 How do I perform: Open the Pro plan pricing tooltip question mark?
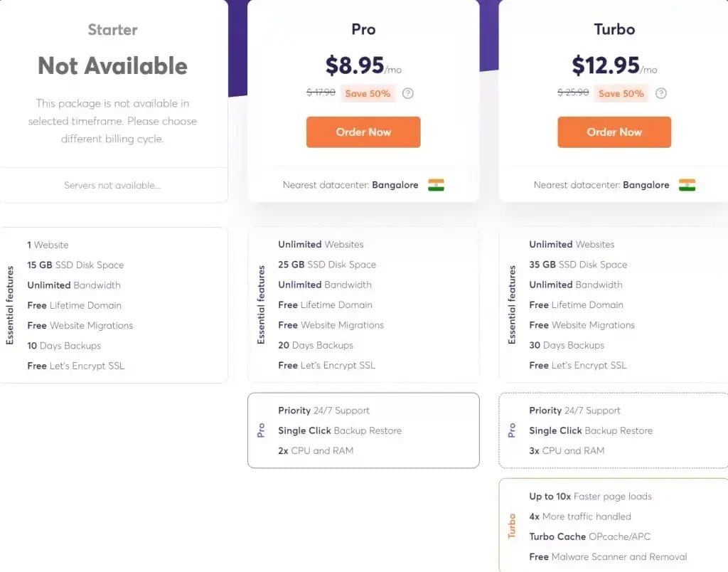tap(407, 92)
